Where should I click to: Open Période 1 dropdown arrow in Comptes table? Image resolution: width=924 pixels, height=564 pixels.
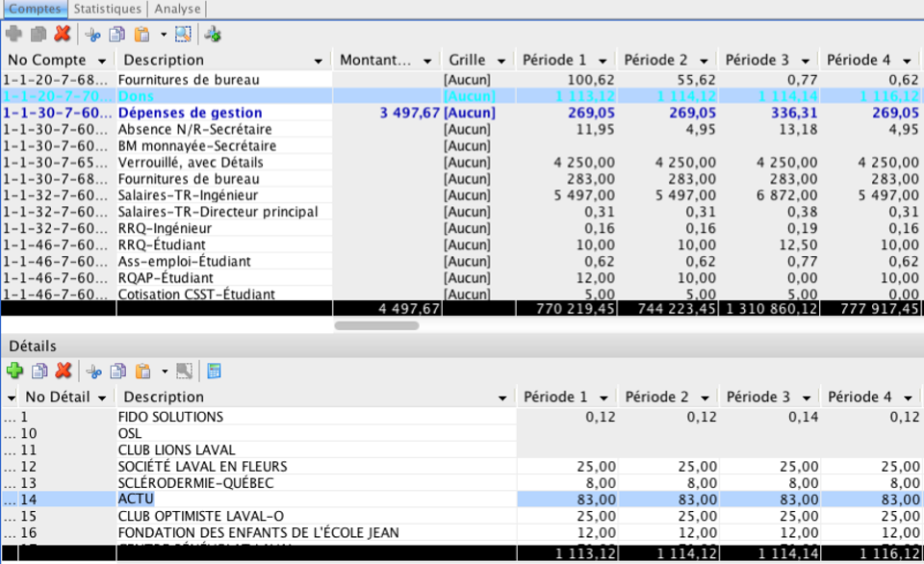(x=603, y=62)
